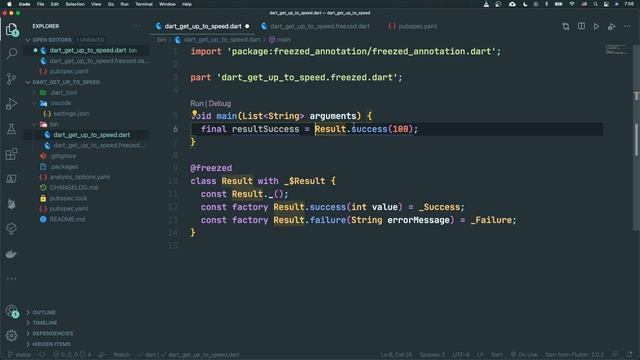Click the errors and warnings status indicator
The image size is (640, 360).
[x=73, y=355]
